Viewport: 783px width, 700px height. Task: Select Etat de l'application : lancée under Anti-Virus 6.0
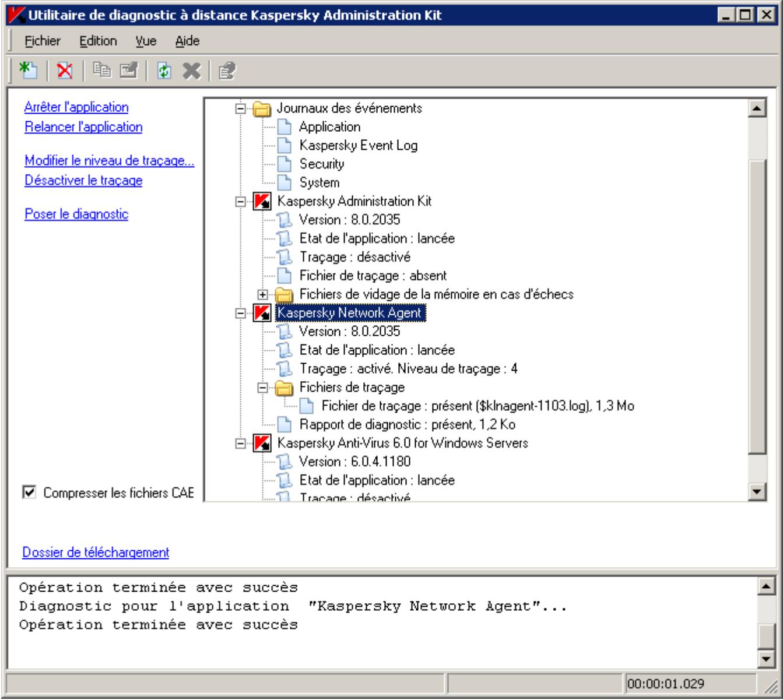tap(377, 480)
